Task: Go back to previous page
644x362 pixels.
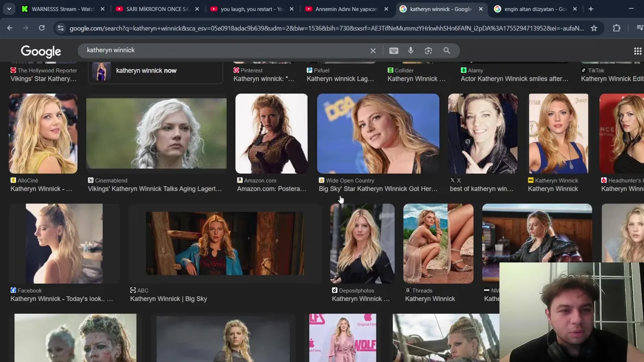Action: point(10,28)
